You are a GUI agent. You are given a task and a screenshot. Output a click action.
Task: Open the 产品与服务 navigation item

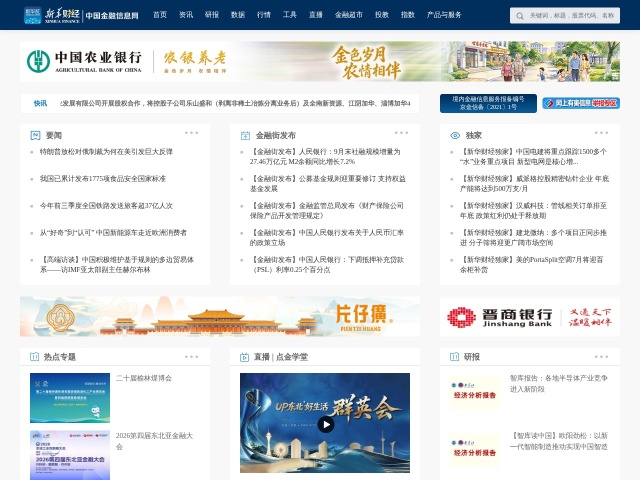tap(444, 15)
